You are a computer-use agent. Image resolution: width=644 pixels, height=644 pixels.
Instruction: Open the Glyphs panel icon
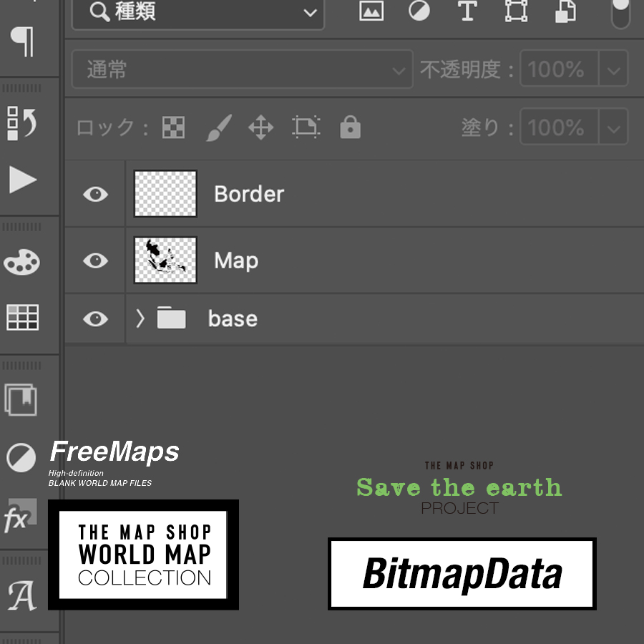(22, 595)
